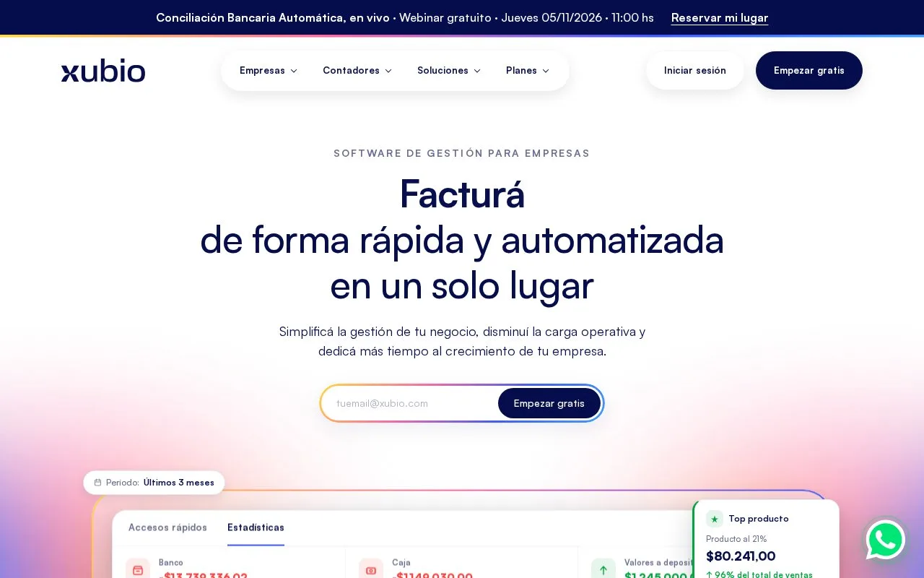This screenshot has width=924, height=578.
Task: Follow the Reservar mi lugar link
Action: (720, 18)
